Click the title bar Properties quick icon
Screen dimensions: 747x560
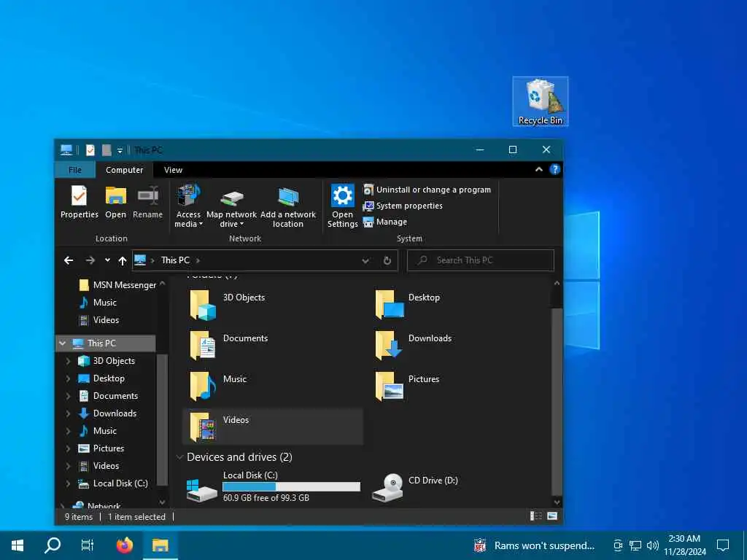click(x=90, y=150)
